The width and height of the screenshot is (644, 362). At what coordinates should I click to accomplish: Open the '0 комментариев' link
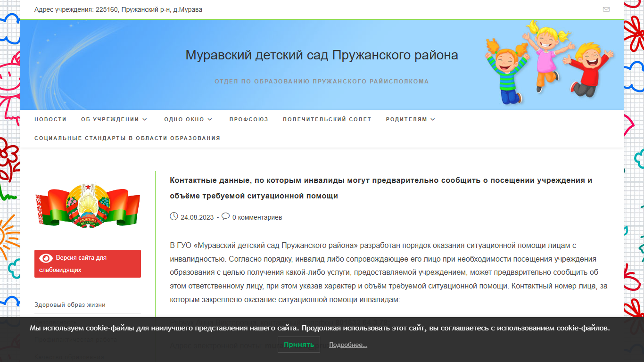[257, 217]
